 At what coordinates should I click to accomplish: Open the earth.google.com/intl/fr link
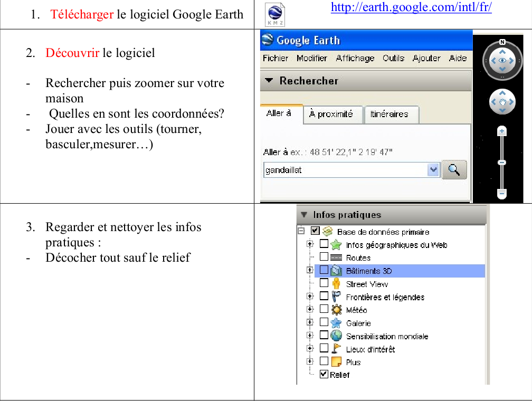(x=411, y=7)
